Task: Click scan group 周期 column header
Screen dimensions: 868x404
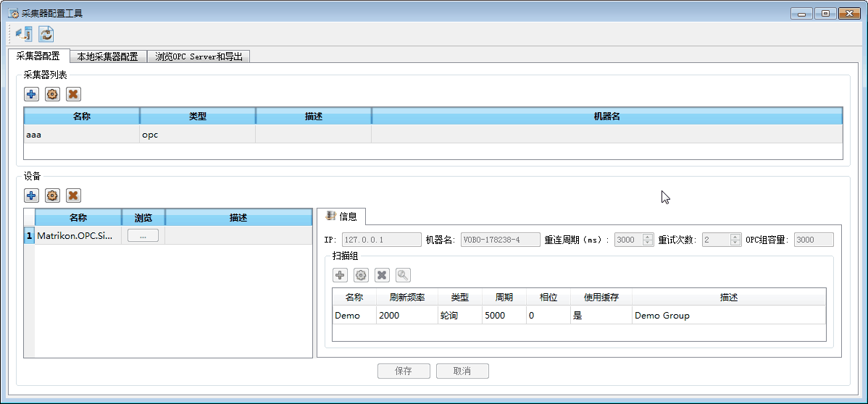Action: pyautogui.click(x=504, y=297)
